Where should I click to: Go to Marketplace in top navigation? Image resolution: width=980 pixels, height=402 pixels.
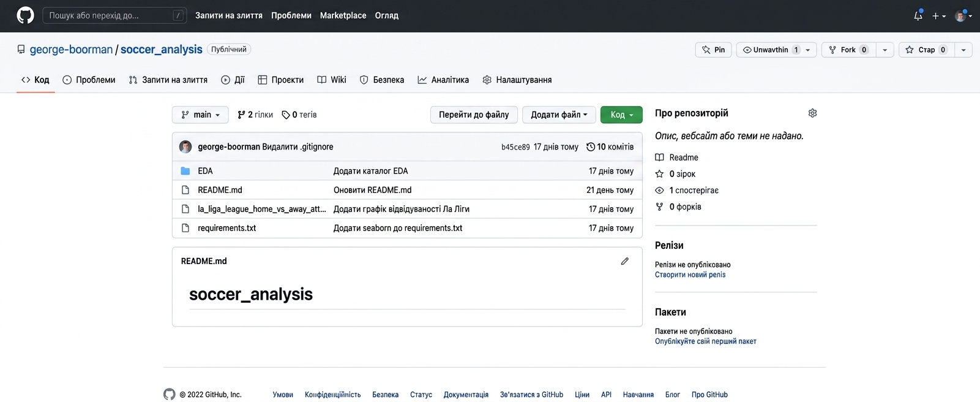click(x=343, y=15)
